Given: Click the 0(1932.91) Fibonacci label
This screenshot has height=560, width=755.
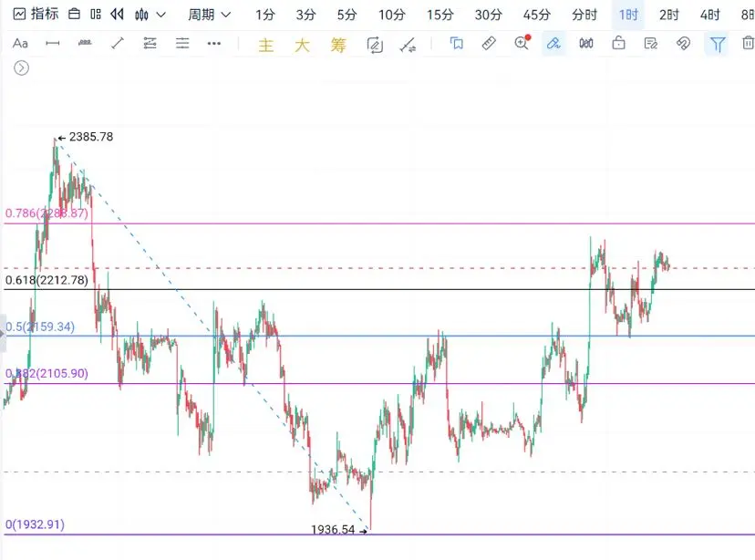Looking at the screenshot, I should point(35,524).
